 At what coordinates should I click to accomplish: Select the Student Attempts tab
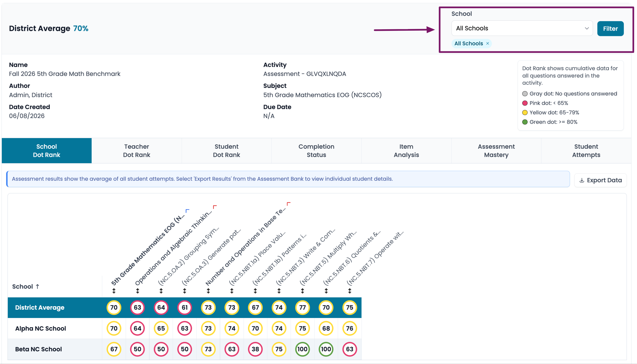coord(586,151)
